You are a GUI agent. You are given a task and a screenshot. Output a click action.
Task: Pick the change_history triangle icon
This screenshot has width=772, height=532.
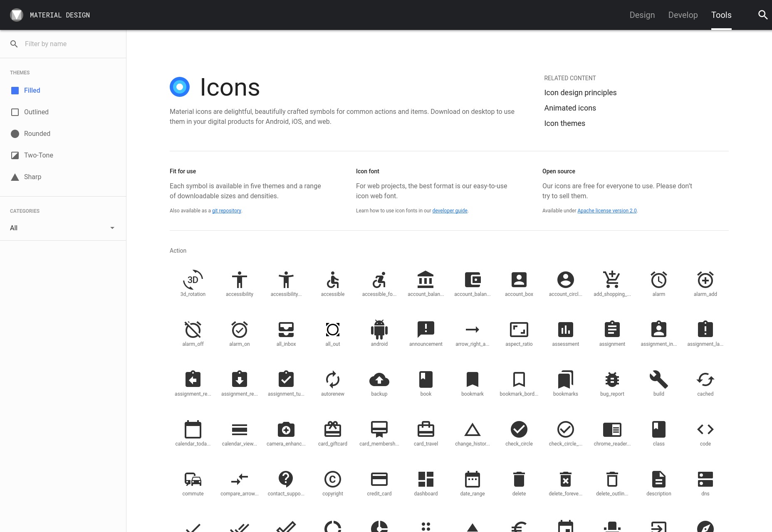[x=473, y=429]
